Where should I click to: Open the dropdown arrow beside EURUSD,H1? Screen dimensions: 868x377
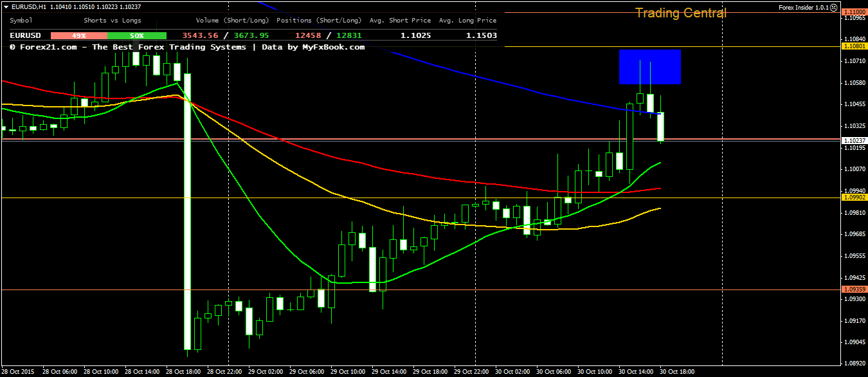6,6
